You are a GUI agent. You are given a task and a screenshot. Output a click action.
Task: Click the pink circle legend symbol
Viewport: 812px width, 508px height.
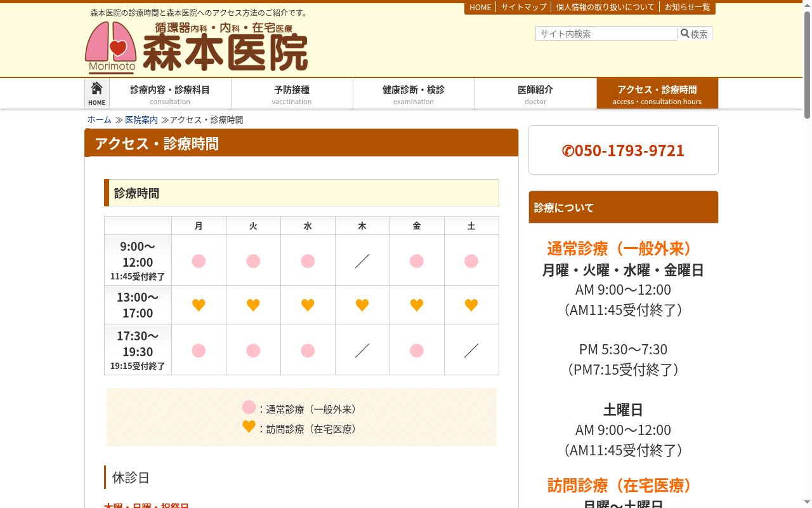[249, 408]
